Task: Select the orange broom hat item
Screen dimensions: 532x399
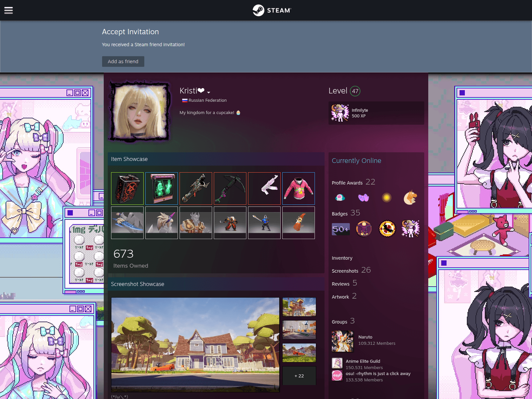Action: [299, 223]
